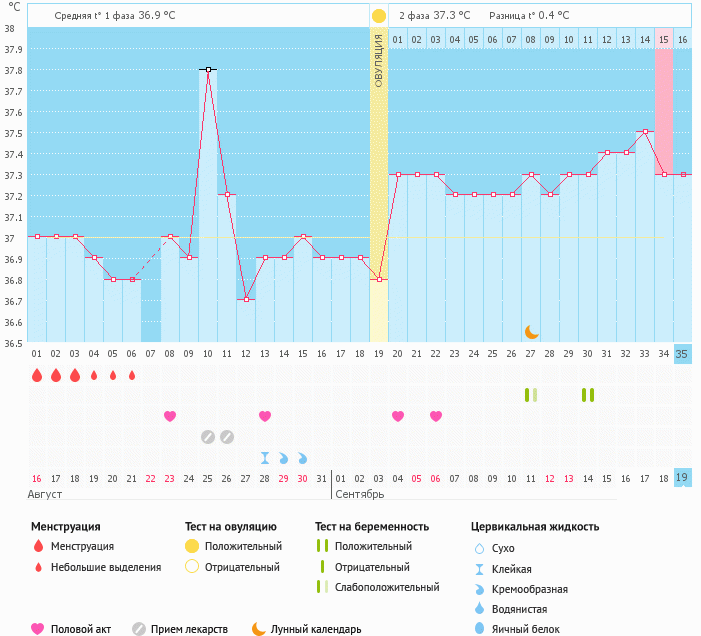The width and height of the screenshot is (701, 636).
Task: Click the small spotting drop on day 06
Action: point(132,375)
